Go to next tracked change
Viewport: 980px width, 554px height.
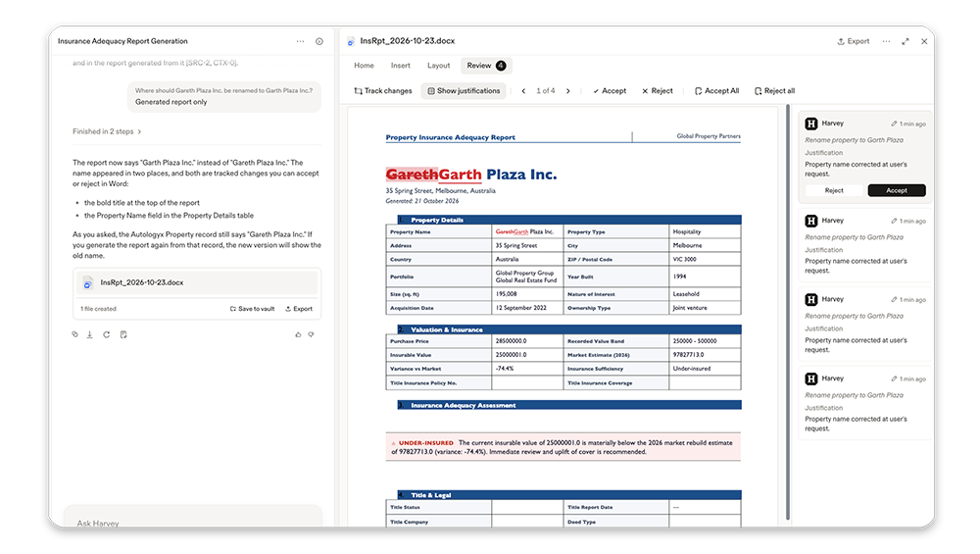[568, 91]
